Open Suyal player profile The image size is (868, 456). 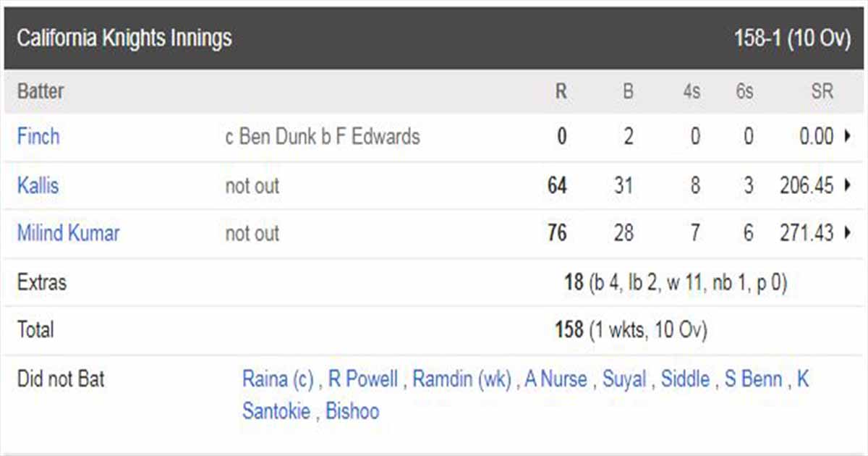point(624,379)
